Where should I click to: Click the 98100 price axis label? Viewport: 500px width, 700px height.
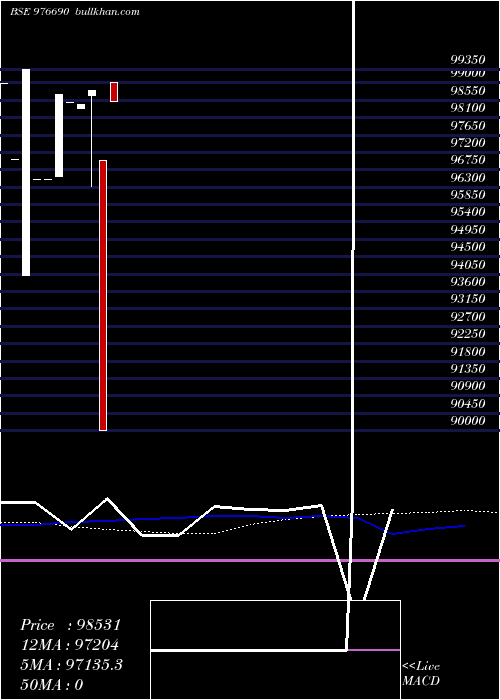(467, 108)
